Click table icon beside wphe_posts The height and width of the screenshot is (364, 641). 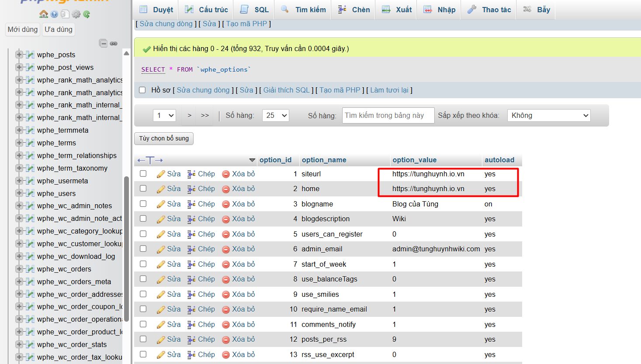click(30, 55)
